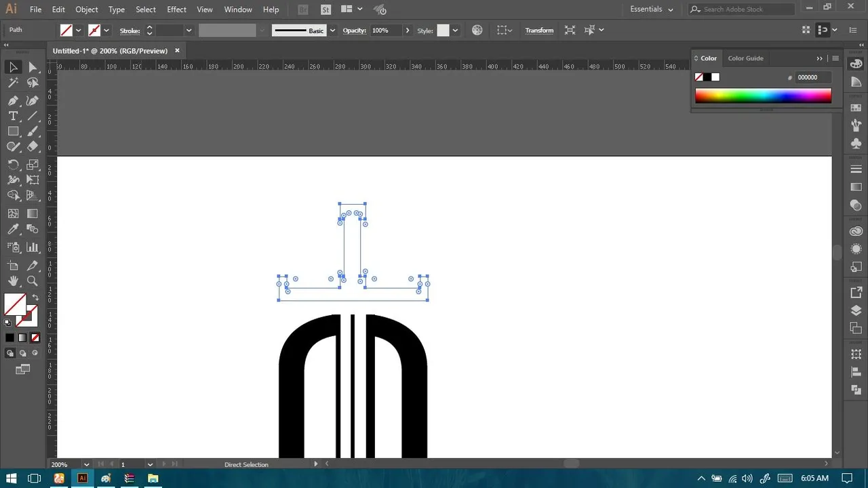Screen dimensions: 868x488
Task: Pick a color from the spectrum bar
Action: (763, 96)
